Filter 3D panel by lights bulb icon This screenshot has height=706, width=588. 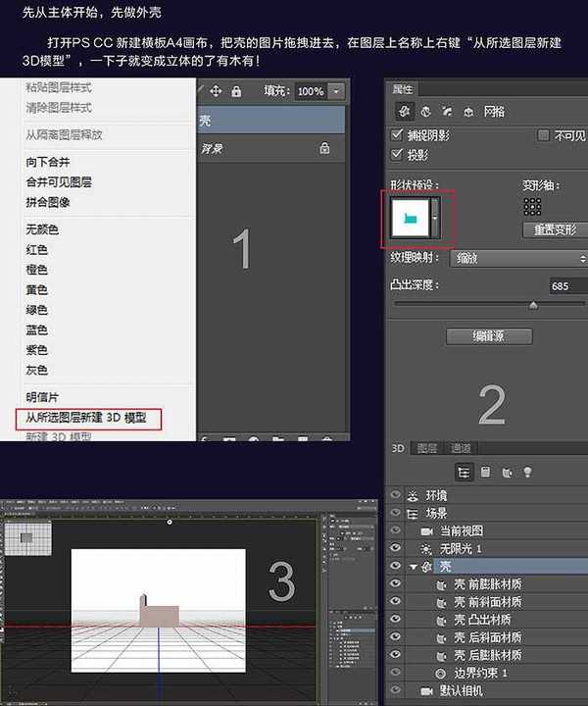[x=527, y=472]
